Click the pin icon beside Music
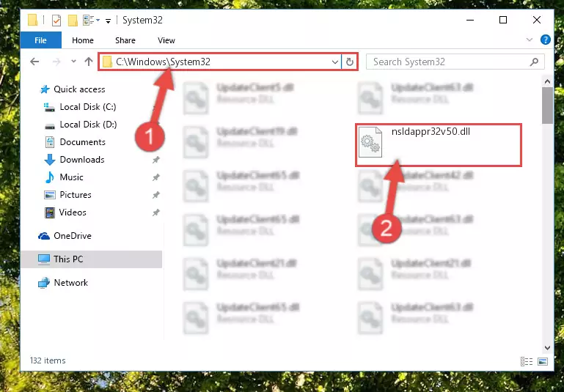The image size is (564, 392). [155, 177]
